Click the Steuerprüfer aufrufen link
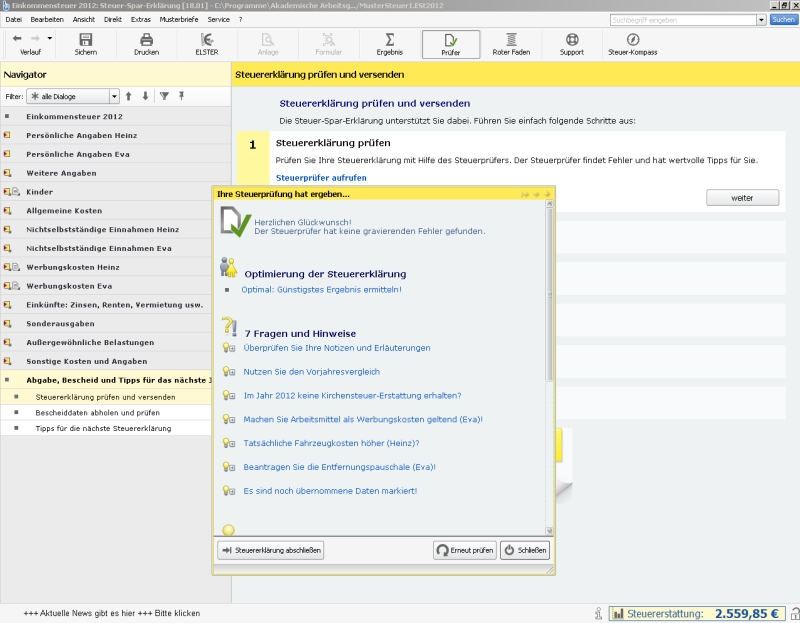The image size is (800, 623). point(321,178)
